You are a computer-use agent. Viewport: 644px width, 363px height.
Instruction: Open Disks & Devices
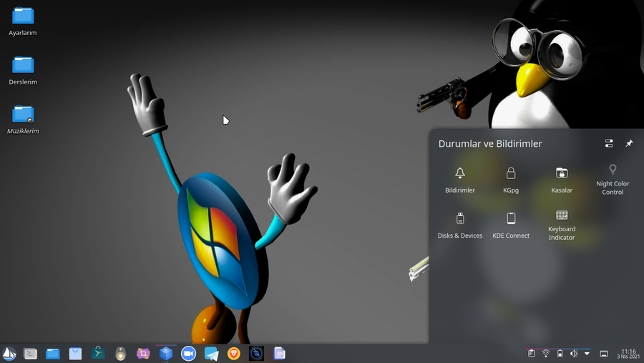460,224
